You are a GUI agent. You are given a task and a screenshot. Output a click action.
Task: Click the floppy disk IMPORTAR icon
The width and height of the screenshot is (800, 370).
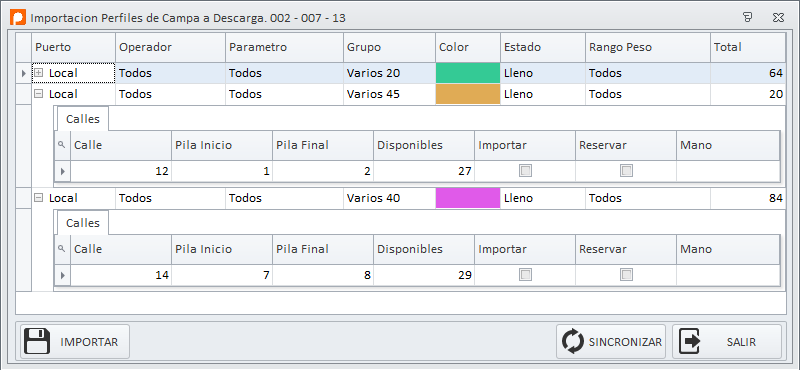pos(37,341)
